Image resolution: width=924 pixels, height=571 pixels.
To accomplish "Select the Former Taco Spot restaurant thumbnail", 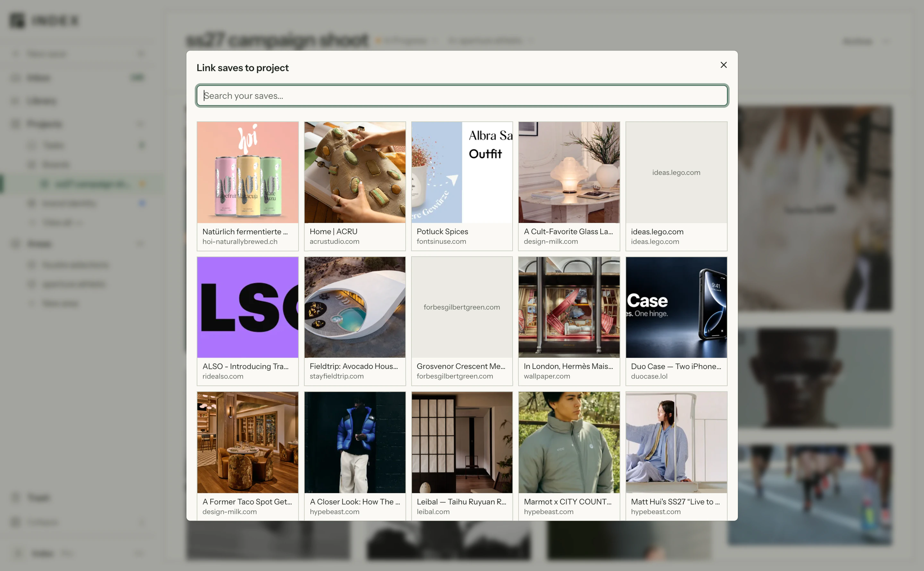I will [248, 442].
